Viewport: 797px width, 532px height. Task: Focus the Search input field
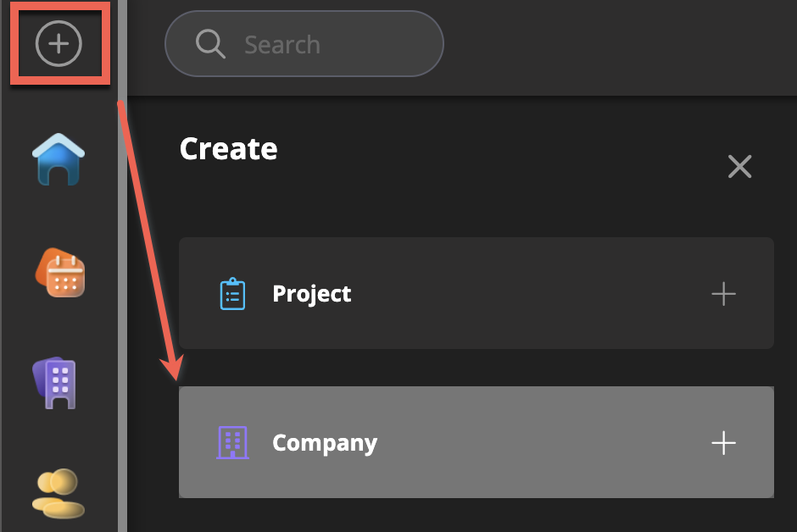(x=331, y=44)
